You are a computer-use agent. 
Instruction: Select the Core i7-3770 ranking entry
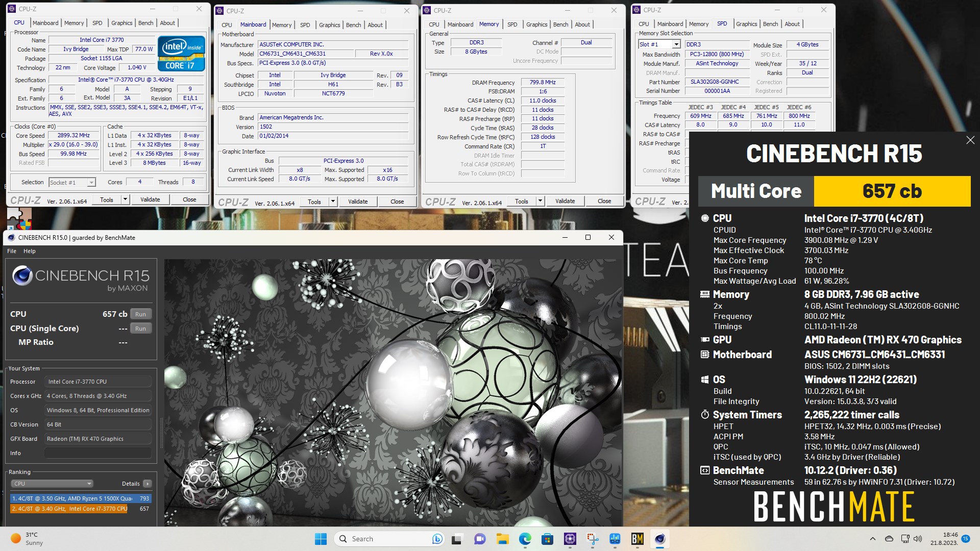point(81,509)
